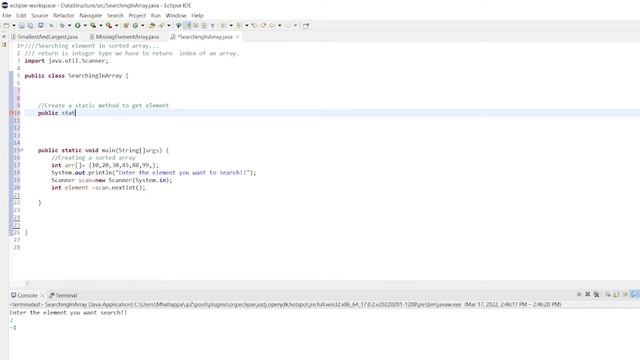Click the error marker on line 10
The height and width of the screenshot is (360, 640).
pos(11,113)
